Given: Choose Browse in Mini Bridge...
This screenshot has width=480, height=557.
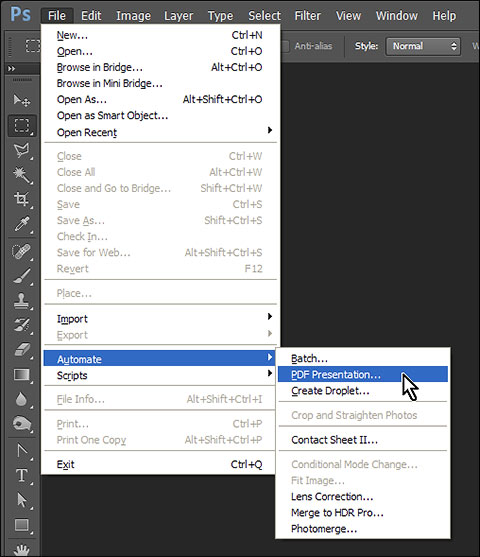Looking at the screenshot, I should pyautogui.click(x=160, y=83).
